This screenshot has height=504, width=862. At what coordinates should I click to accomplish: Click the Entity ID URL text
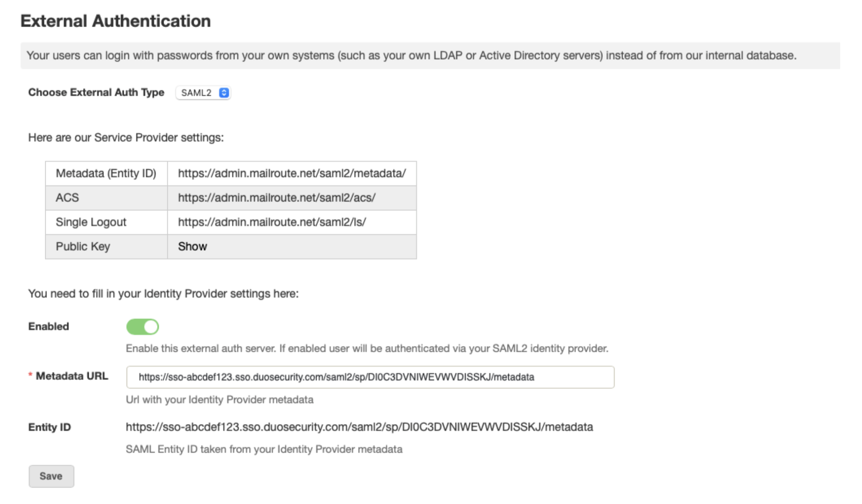(x=359, y=427)
